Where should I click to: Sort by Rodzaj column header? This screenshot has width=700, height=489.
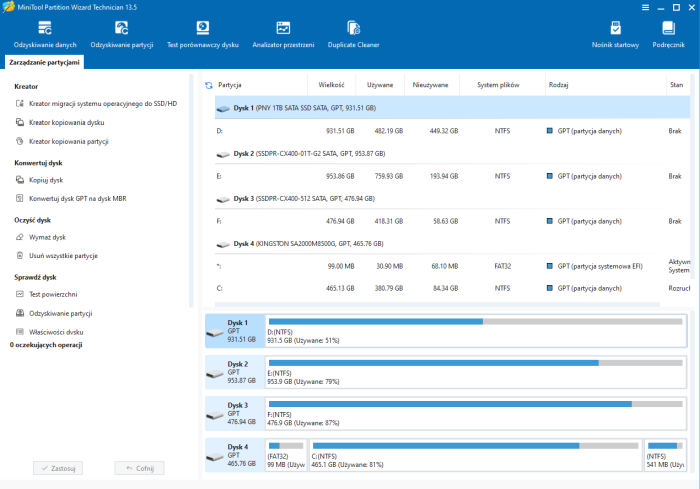click(558, 85)
